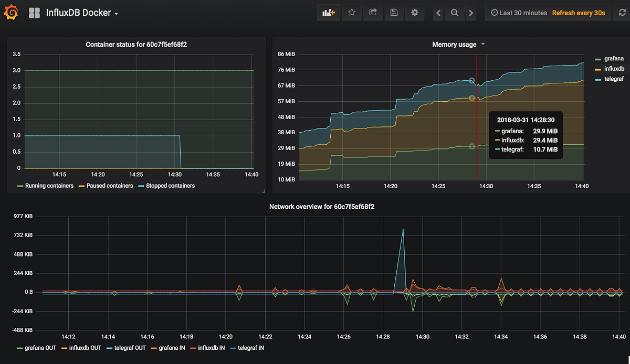The image size is (630, 364).
Task: Open the Last 30 minutes time picker
Action: tap(519, 13)
